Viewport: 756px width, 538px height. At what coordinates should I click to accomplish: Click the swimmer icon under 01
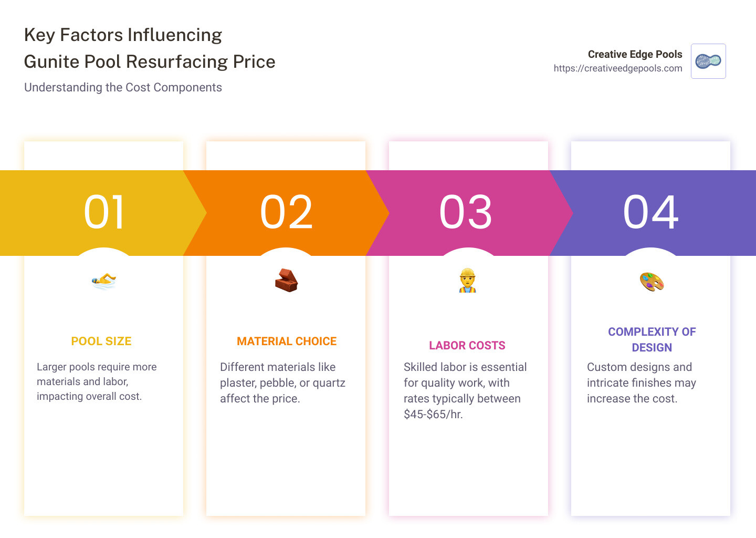click(x=104, y=281)
